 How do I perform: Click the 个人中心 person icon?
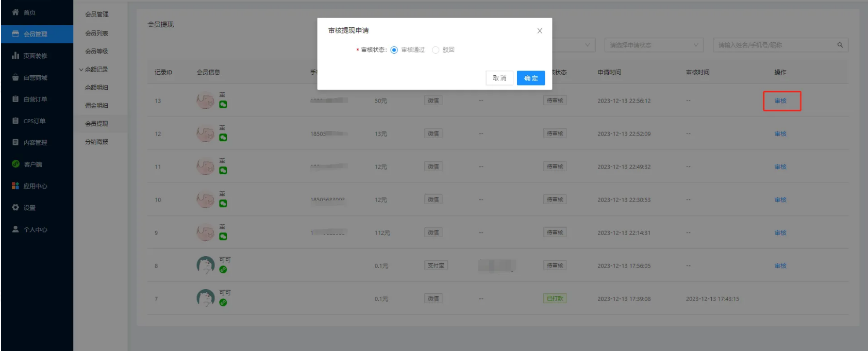click(x=15, y=229)
